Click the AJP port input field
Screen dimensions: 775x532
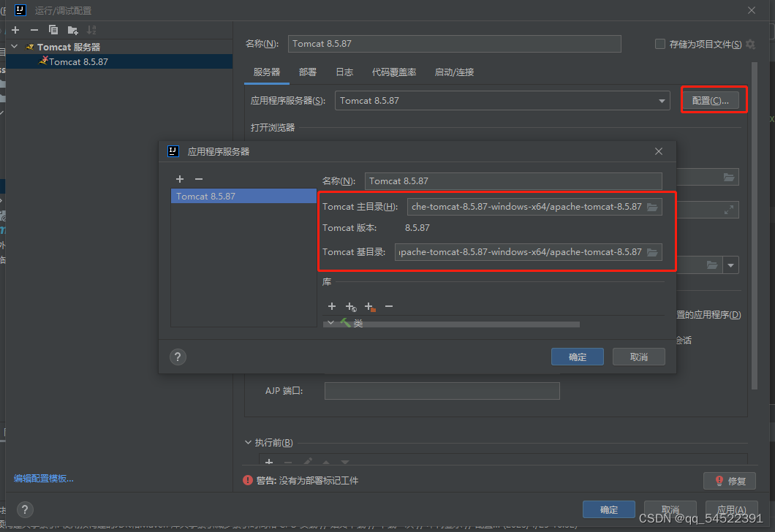(442, 391)
